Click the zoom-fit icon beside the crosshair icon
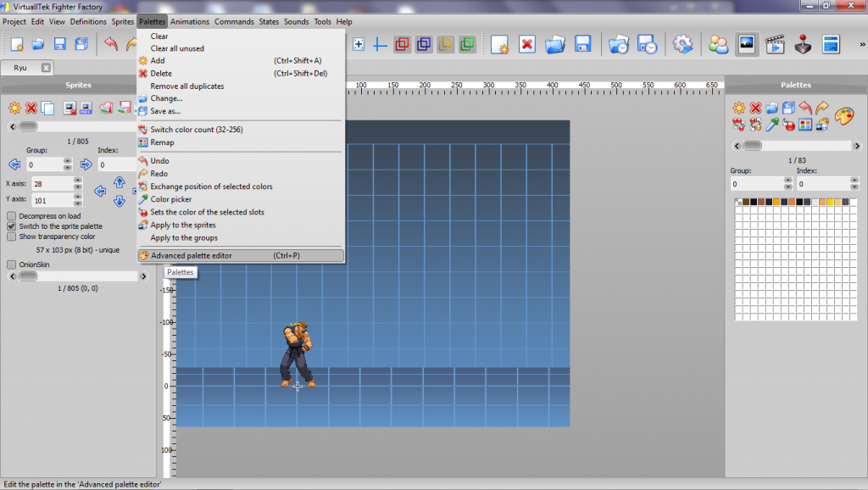868x490 pixels. pyautogui.click(x=359, y=45)
